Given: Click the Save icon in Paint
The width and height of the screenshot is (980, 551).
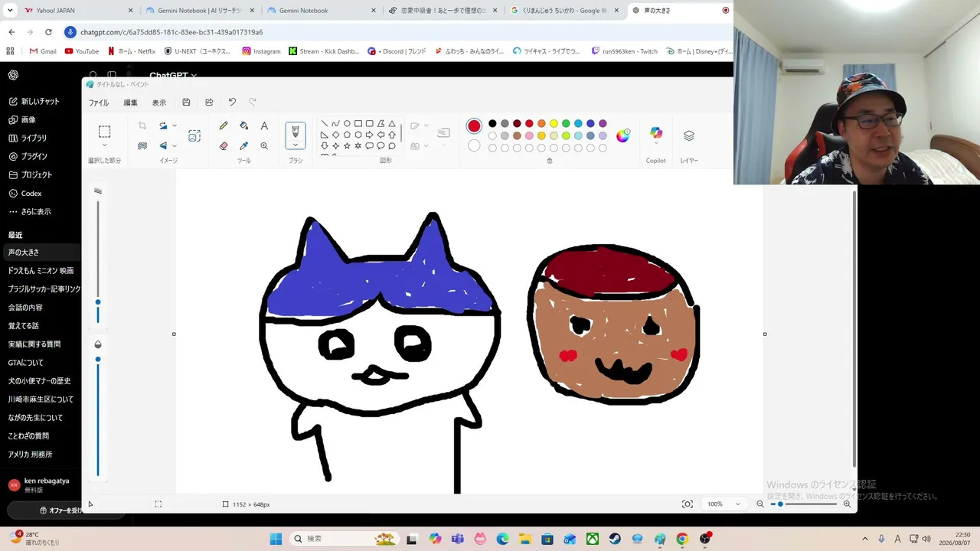Looking at the screenshot, I should point(186,102).
